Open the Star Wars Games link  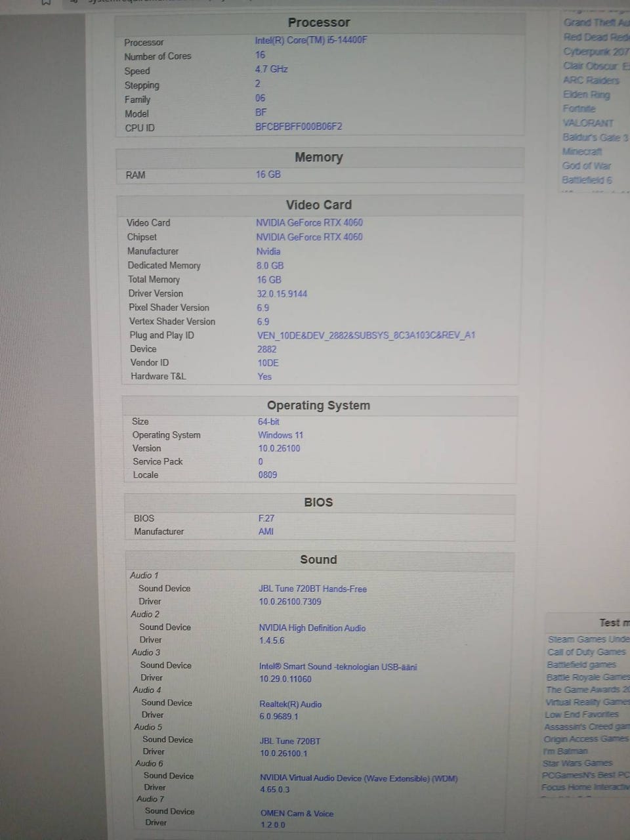click(577, 763)
